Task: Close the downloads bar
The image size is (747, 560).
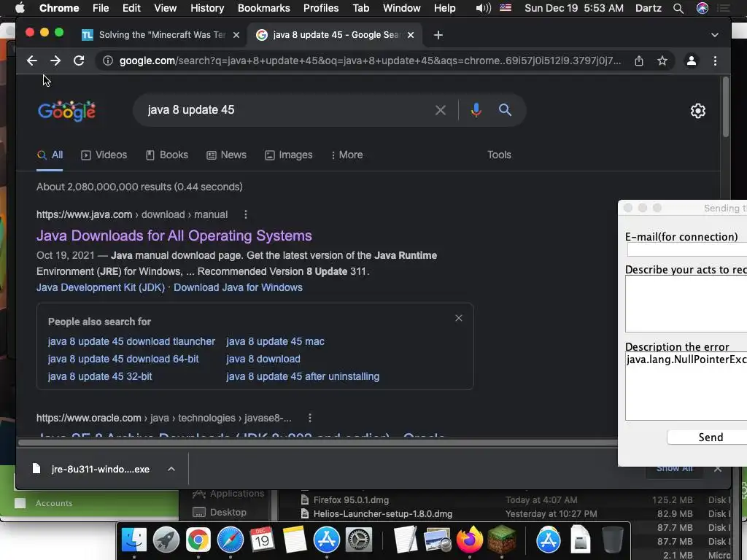Action: 718,469
